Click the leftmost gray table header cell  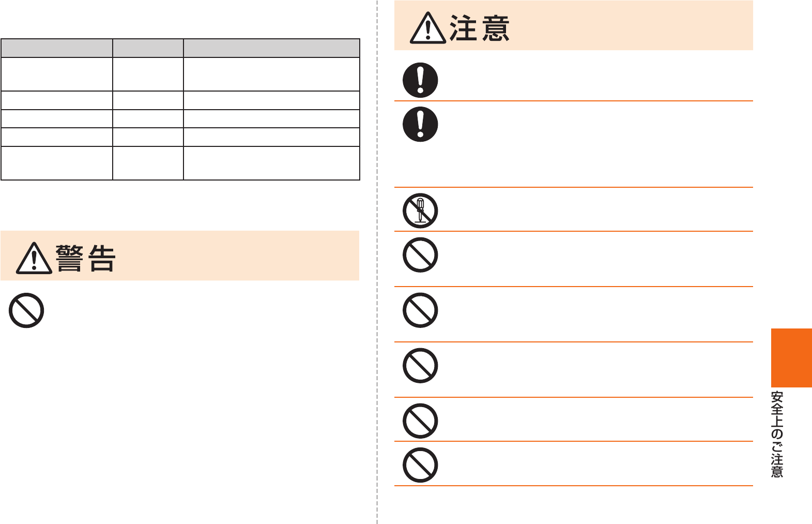click(57, 48)
